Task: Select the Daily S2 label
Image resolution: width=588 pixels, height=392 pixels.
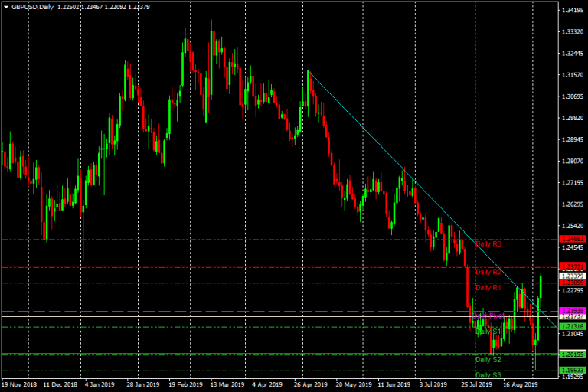Action: point(488,359)
